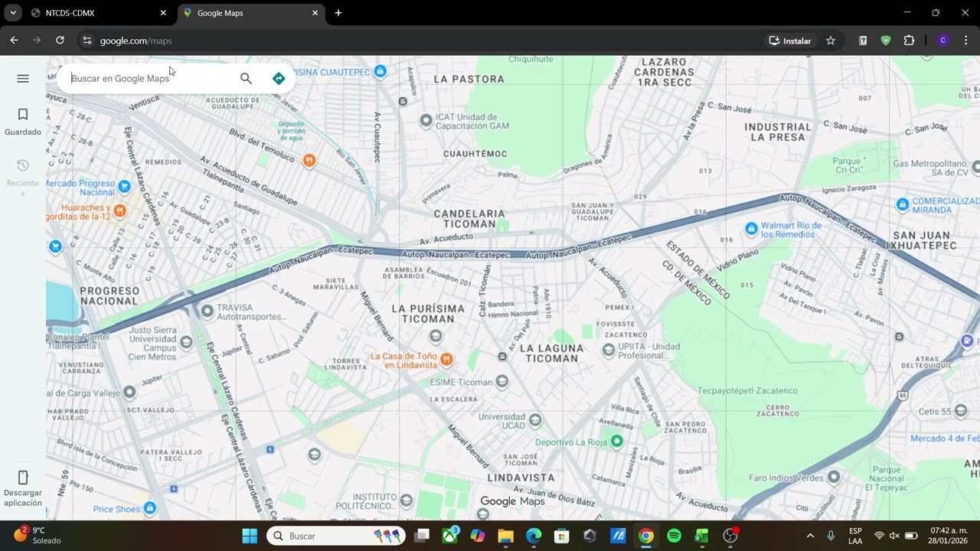Select the ESIME Ticoman school marker
The width and height of the screenshot is (980, 551).
[502, 381]
